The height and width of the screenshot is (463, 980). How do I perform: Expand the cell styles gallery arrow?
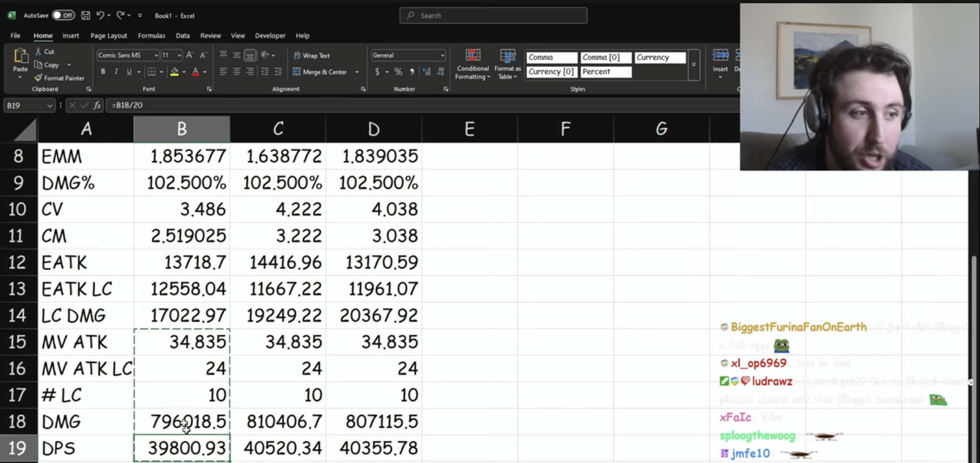pos(694,64)
